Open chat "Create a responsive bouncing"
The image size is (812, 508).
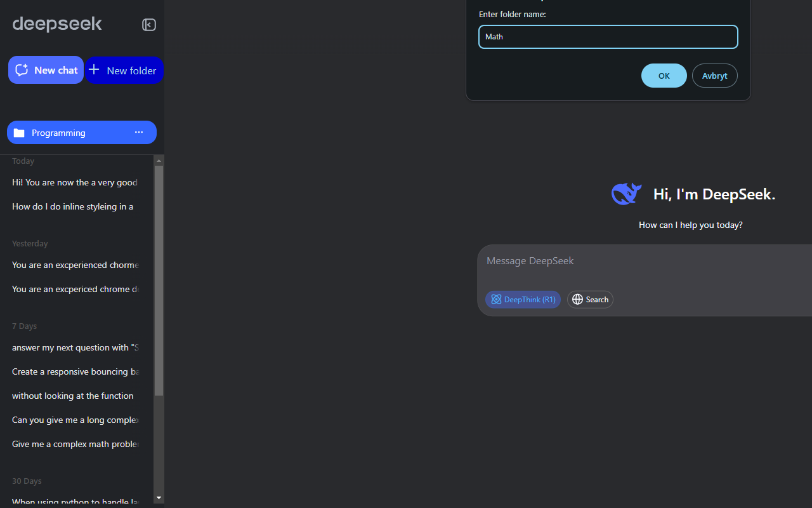(75, 371)
